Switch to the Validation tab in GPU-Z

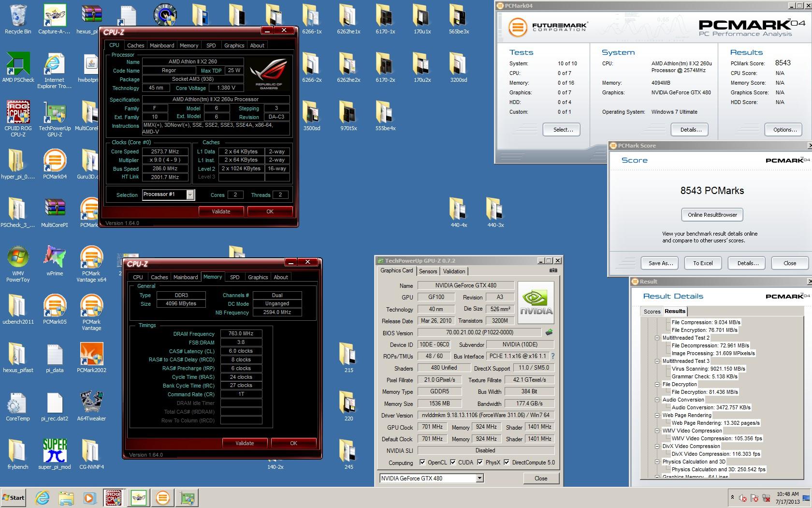454,271
